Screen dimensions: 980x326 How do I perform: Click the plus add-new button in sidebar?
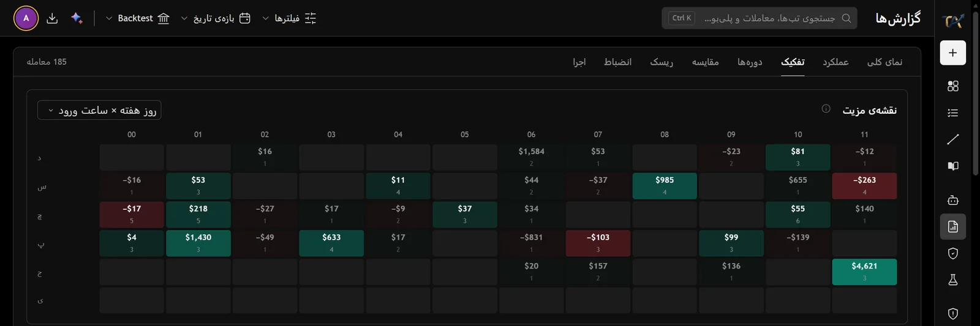click(952, 53)
